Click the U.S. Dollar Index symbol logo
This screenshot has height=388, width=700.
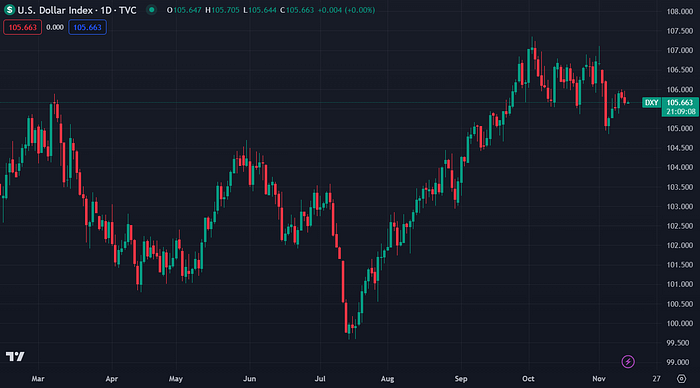coord(9,10)
